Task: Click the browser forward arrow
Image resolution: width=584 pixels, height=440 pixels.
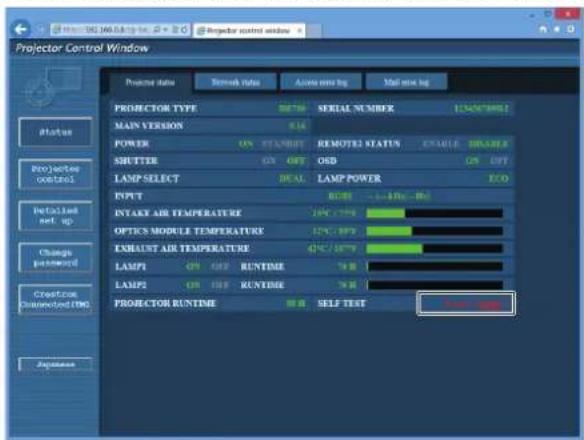Action: coord(41,29)
